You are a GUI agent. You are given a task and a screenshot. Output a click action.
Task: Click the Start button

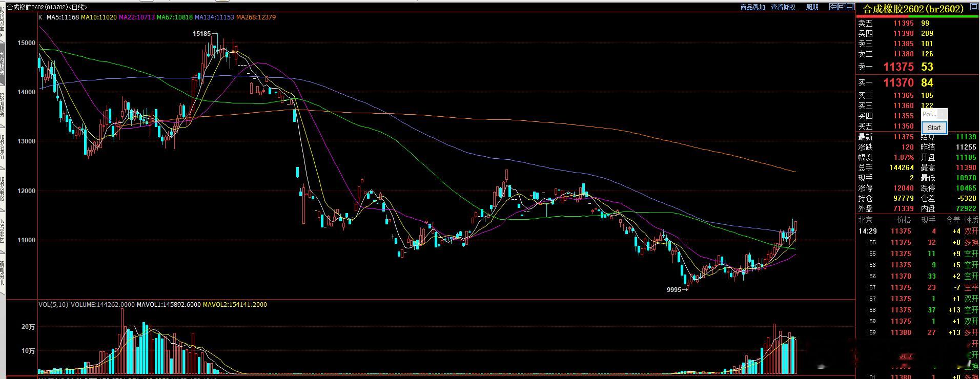pyautogui.click(x=934, y=128)
